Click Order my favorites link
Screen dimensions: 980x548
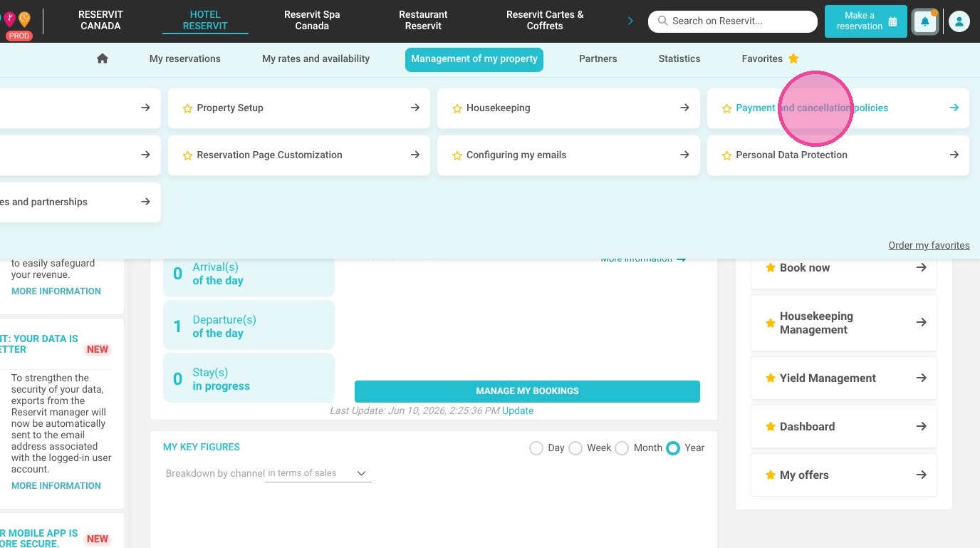tap(929, 246)
